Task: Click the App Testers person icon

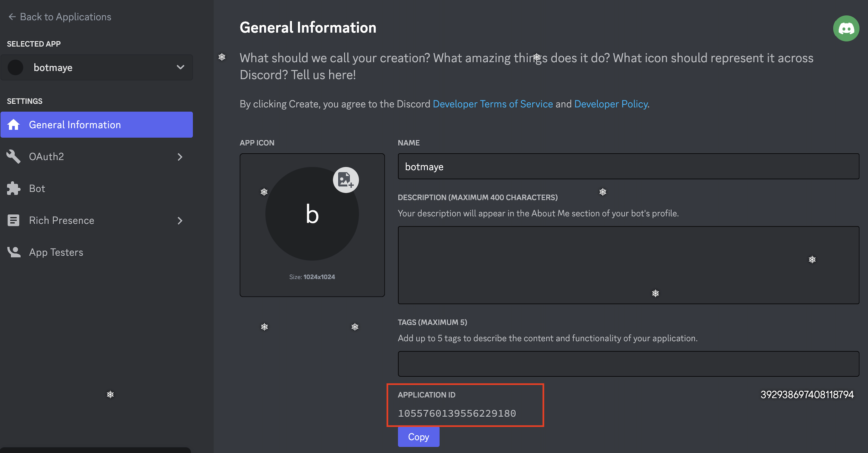Action: tap(14, 252)
